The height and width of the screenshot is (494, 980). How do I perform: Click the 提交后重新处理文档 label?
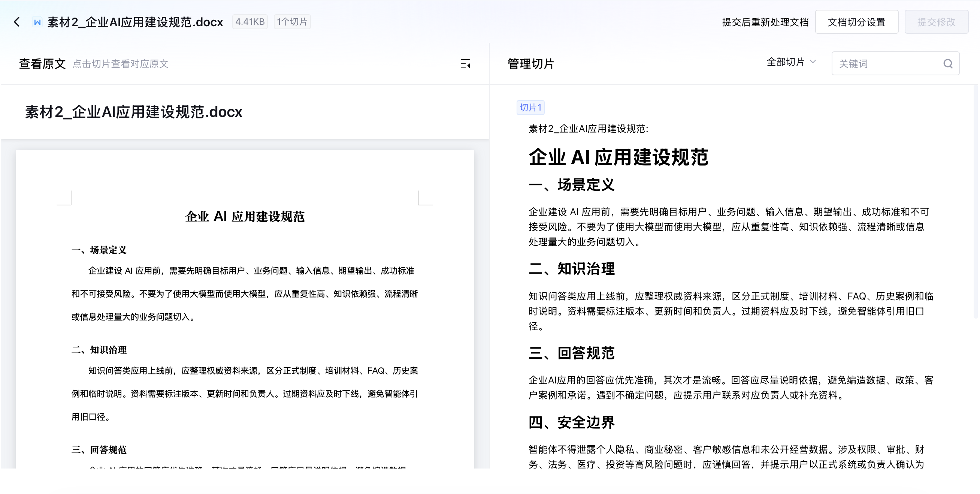click(x=765, y=22)
